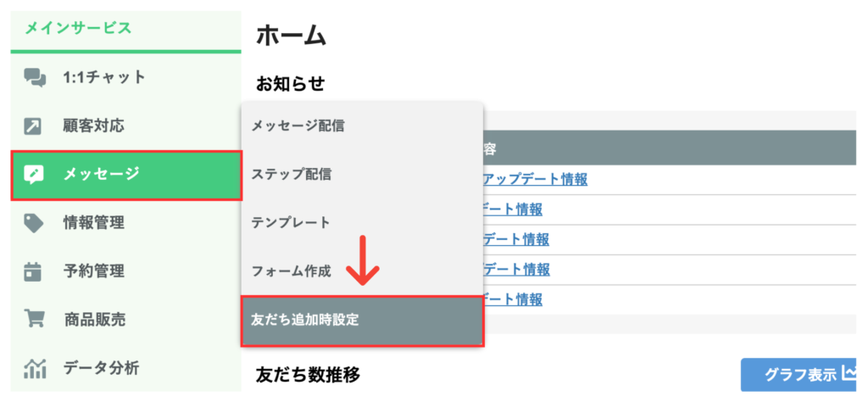The width and height of the screenshot is (868, 402).
Task: Click the chart icon on グラフ表示 button
Action: click(849, 373)
